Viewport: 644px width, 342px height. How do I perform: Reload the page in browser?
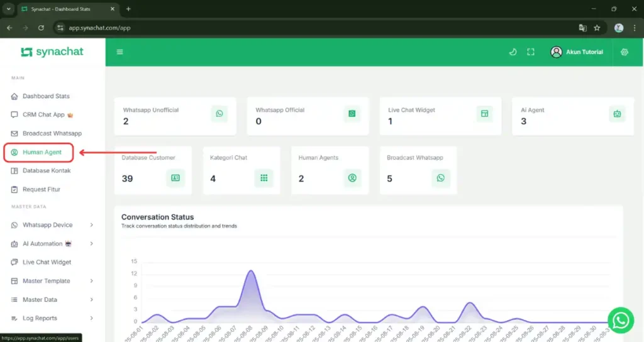(41, 28)
